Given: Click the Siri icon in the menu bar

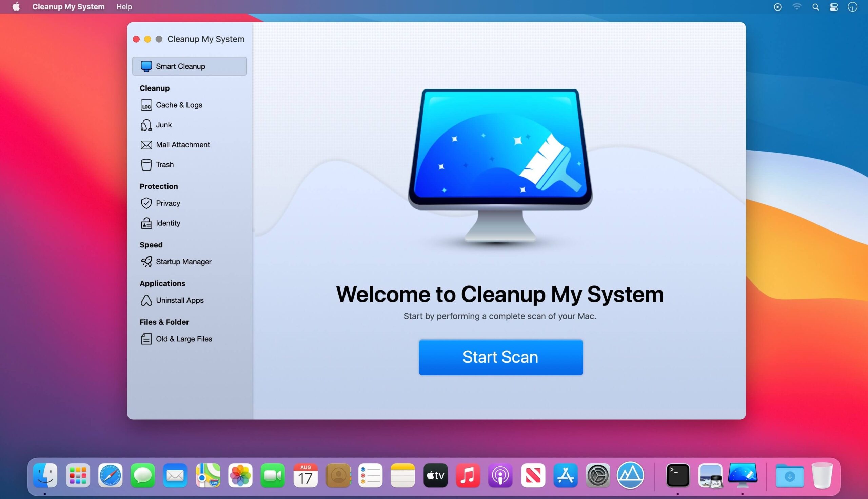Looking at the screenshot, I should [x=852, y=7].
